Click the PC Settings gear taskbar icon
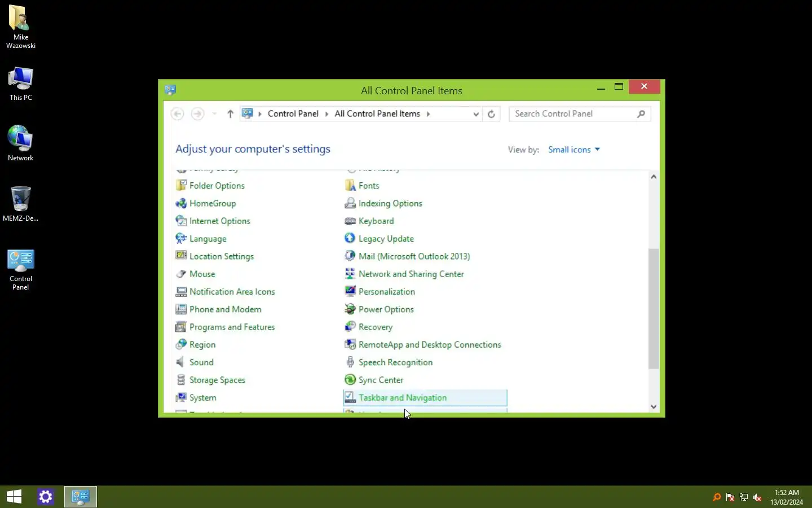Viewport: 812px width, 508px height. pyautogui.click(x=46, y=497)
